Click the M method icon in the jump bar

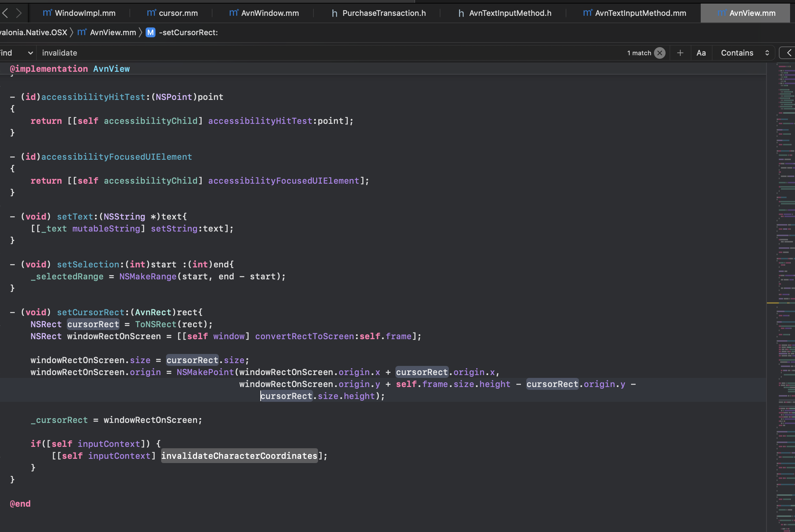pos(150,32)
